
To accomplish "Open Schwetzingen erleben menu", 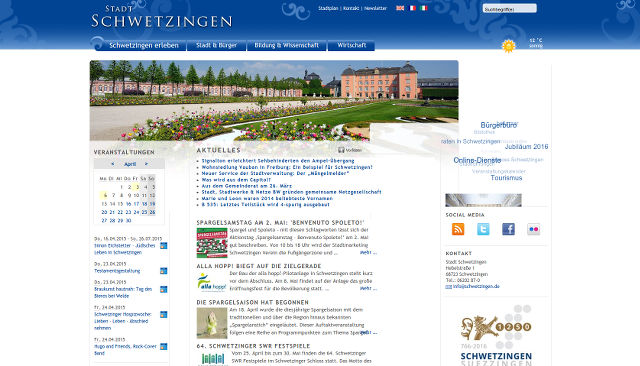I will (x=144, y=46).
